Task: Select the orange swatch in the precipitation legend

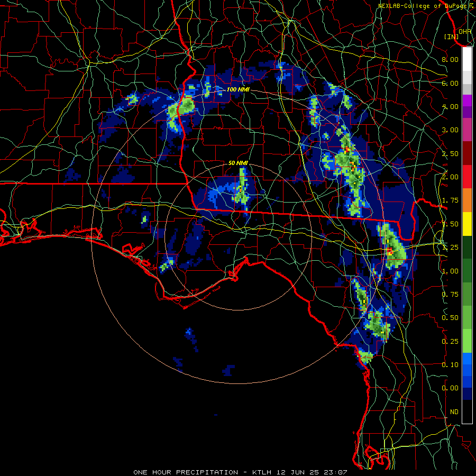Action: click(467, 200)
